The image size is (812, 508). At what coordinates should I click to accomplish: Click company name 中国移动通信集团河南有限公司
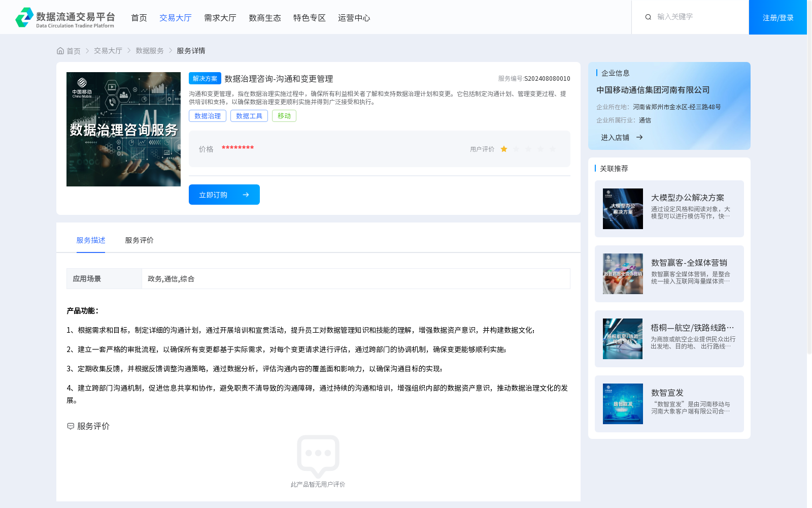(x=653, y=90)
